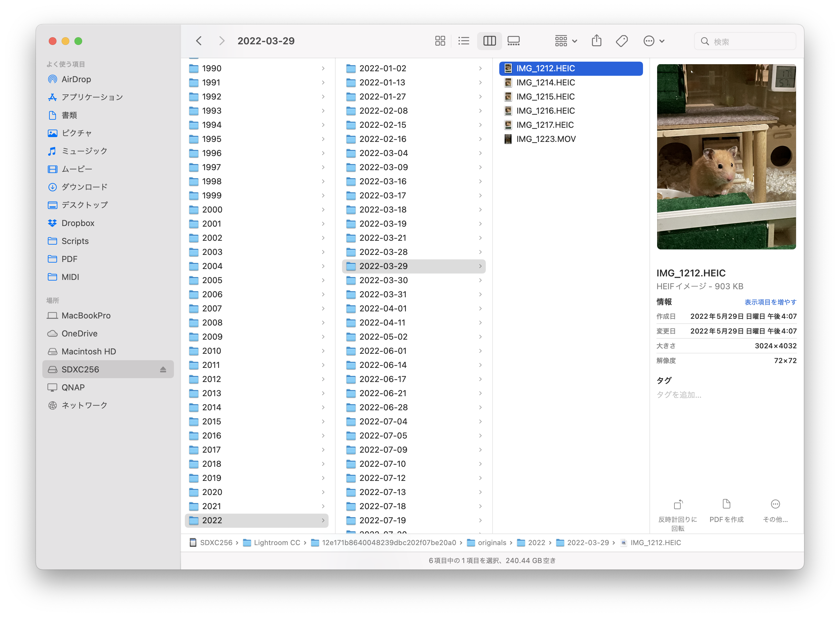
Task: Click the Tag toolbar icon
Action: (x=621, y=41)
